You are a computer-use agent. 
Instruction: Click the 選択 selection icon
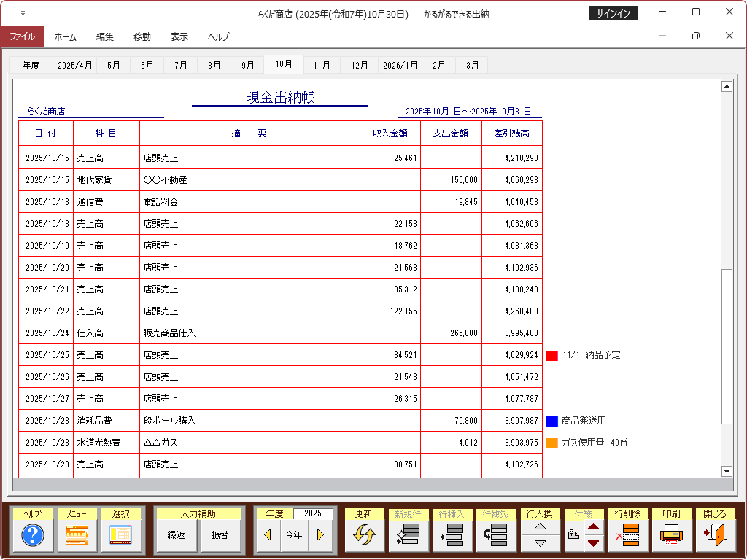(x=120, y=536)
